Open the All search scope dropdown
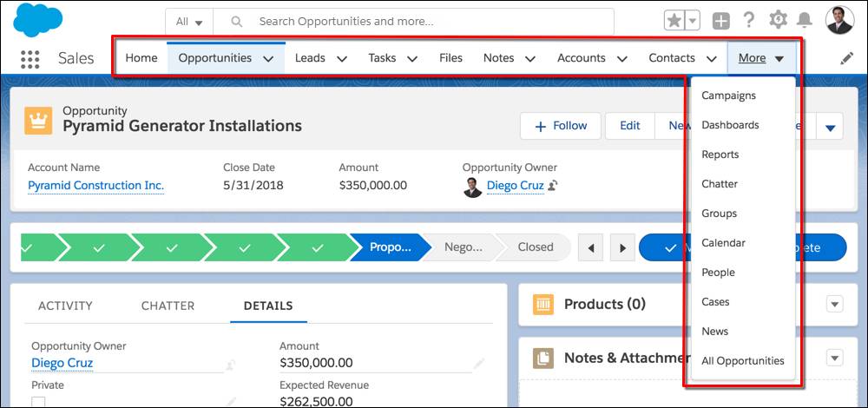The height and width of the screenshot is (408, 868). click(x=189, y=22)
